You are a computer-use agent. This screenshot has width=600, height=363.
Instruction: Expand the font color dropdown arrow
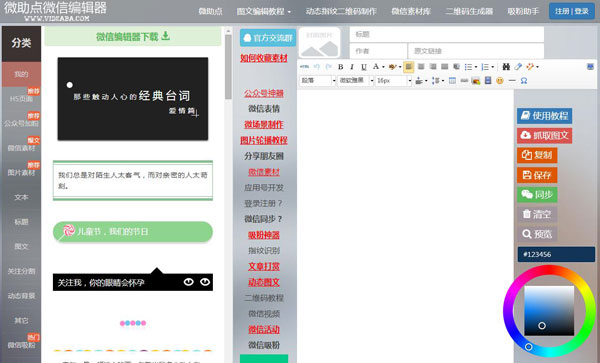pos(383,67)
